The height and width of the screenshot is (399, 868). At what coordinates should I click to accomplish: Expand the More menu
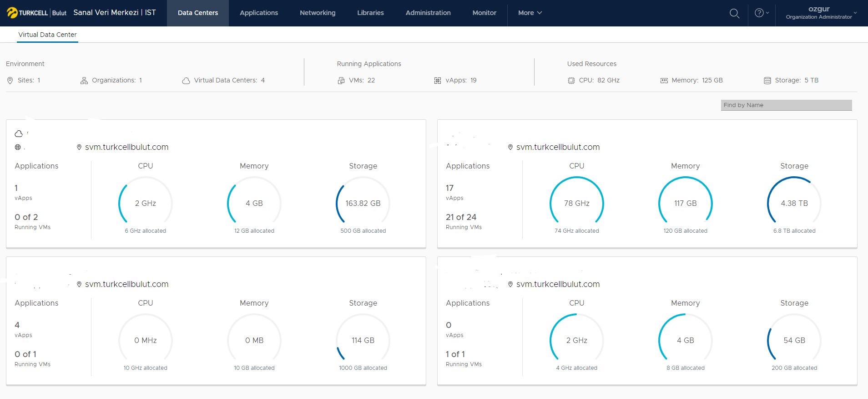[x=530, y=13]
